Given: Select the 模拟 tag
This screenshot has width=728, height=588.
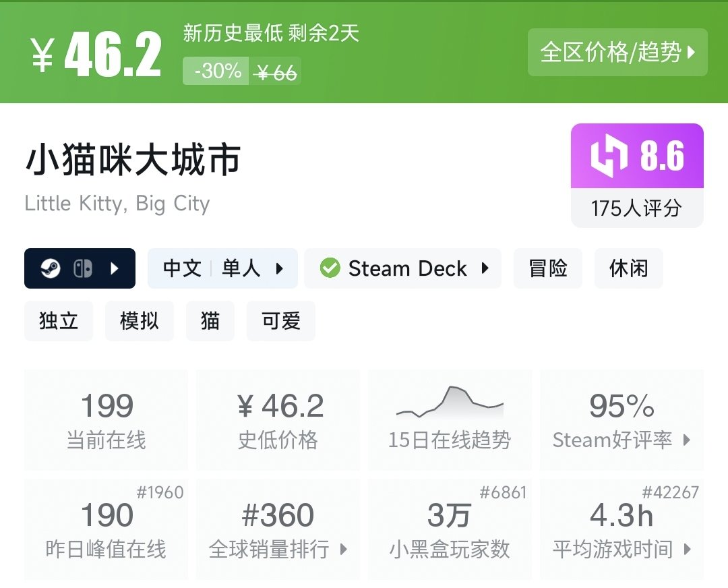Looking at the screenshot, I should point(140,321).
